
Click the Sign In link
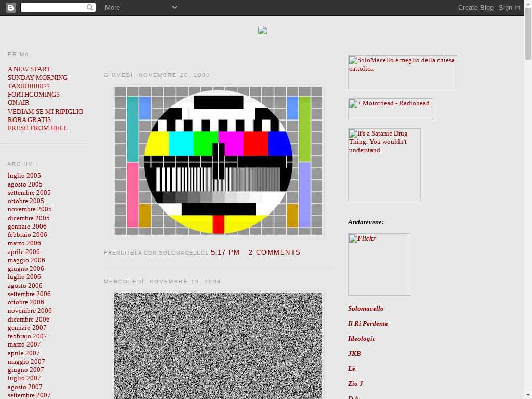509,7
